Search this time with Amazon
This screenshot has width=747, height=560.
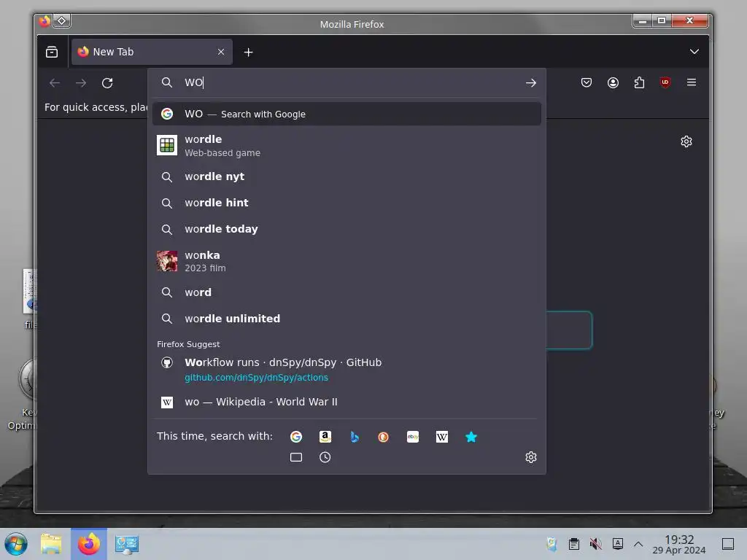[325, 437]
